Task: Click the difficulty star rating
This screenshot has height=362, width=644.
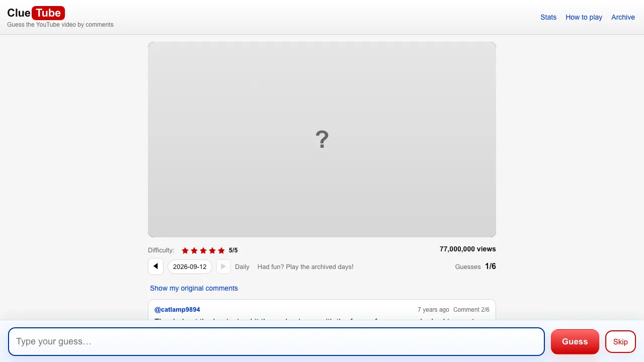Action: (x=203, y=250)
